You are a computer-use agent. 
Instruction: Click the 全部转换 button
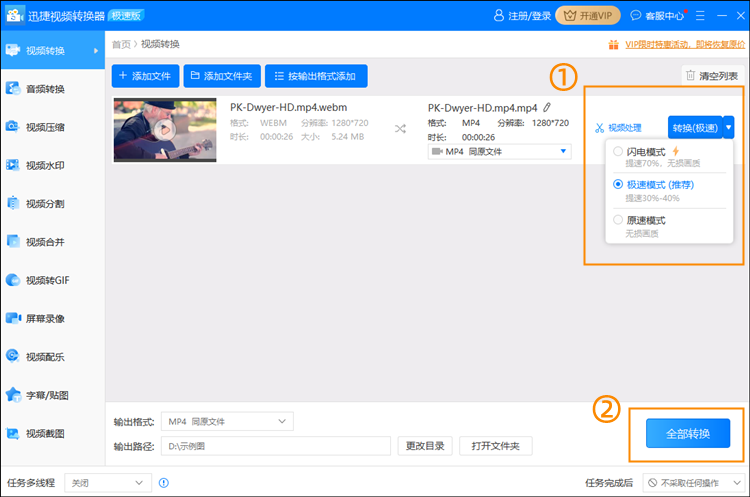pyautogui.click(x=688, y=433)
